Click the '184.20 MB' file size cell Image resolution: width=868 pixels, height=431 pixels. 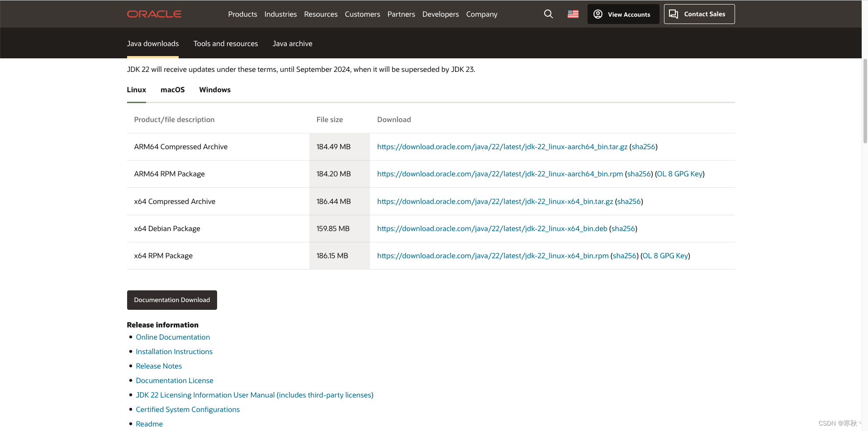pos(340,174)
